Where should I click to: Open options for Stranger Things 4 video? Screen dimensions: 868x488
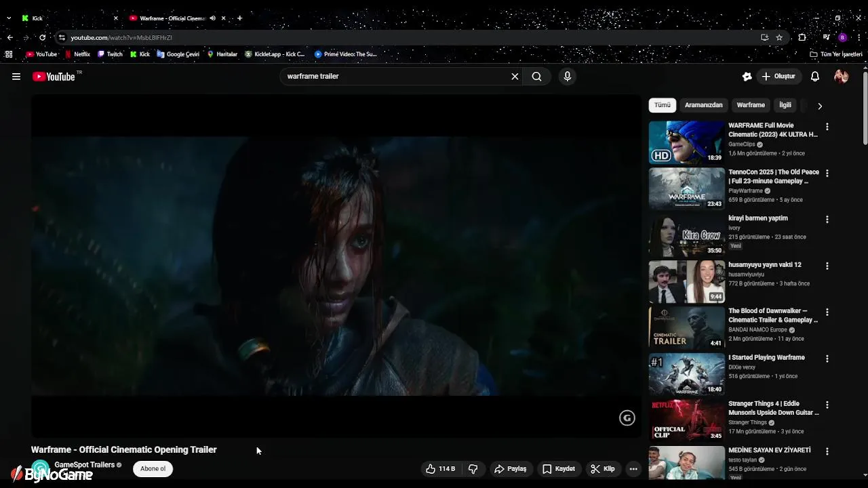pyautogui.click(x=827, y=405)
